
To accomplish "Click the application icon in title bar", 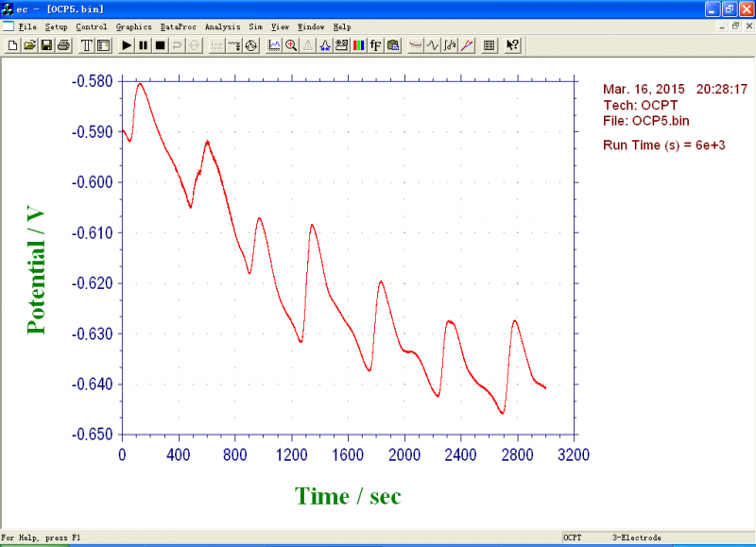I will [8, 9].
